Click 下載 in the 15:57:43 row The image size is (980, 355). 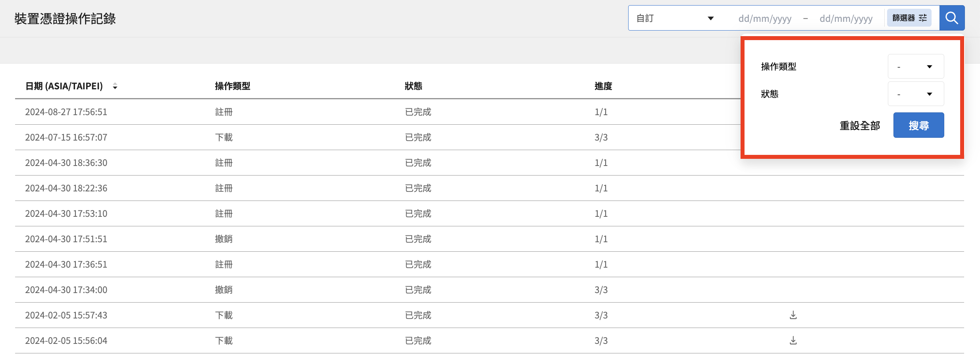224,315
